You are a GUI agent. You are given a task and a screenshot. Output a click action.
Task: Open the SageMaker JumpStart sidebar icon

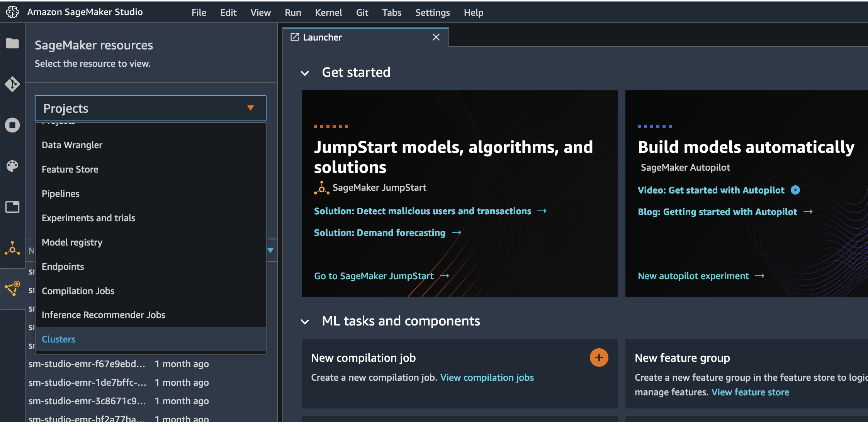tap(12, 248)
